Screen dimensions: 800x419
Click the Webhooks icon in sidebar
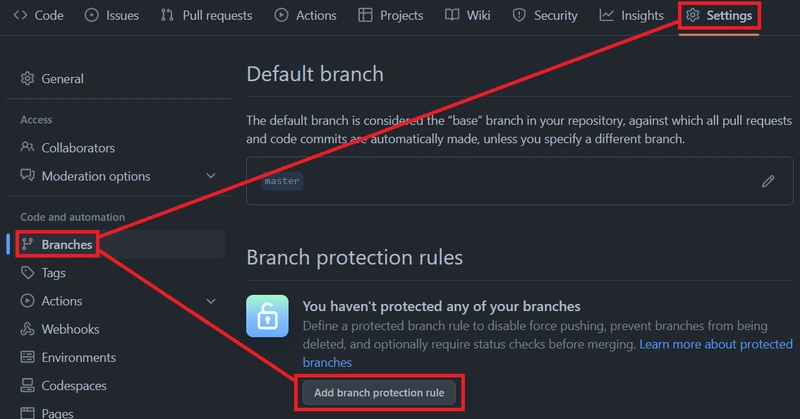tap(28, 329)
